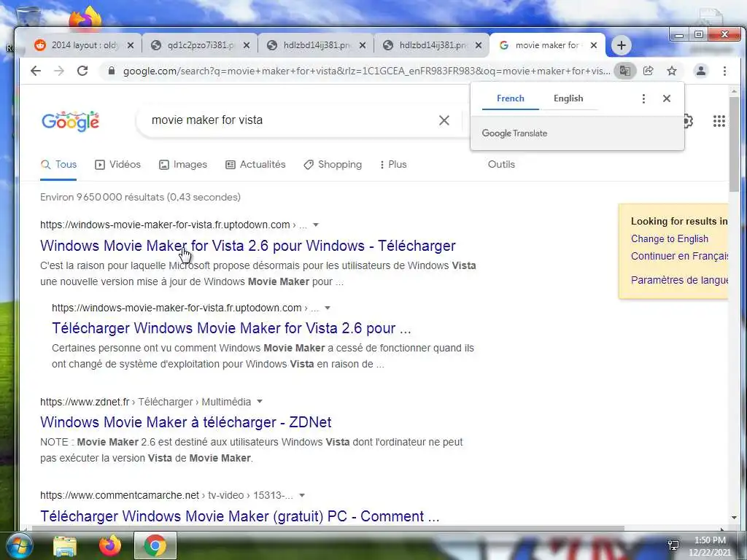Expand the Plus filter menu
This screenshot has height=560, width=747.
point(393,165)
